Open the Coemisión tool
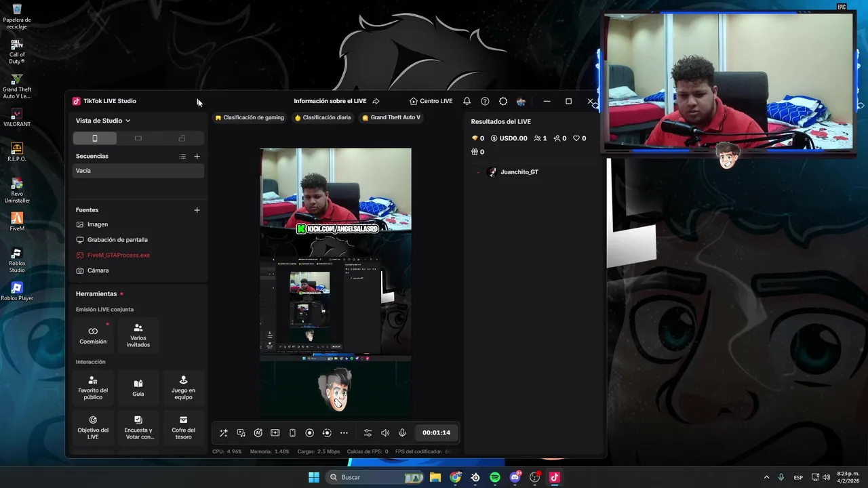Screen dimensions: 868x488 93,335
